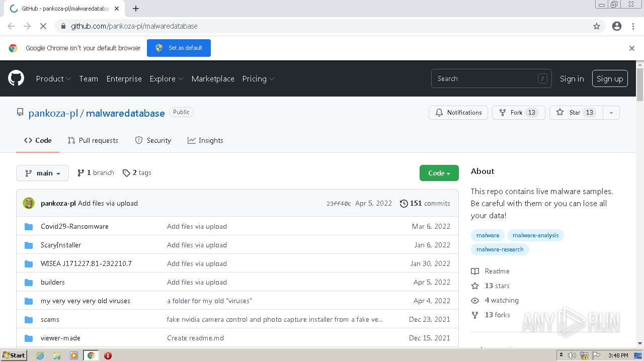Switch to the Pull requests tab
Screen dimensions: 644x362
click(93, 140)
